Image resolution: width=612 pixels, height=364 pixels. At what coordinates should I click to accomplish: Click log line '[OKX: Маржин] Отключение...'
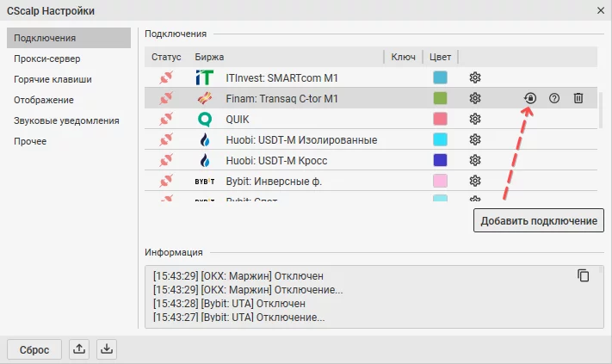pyautogui.click(x=248, y=290)
